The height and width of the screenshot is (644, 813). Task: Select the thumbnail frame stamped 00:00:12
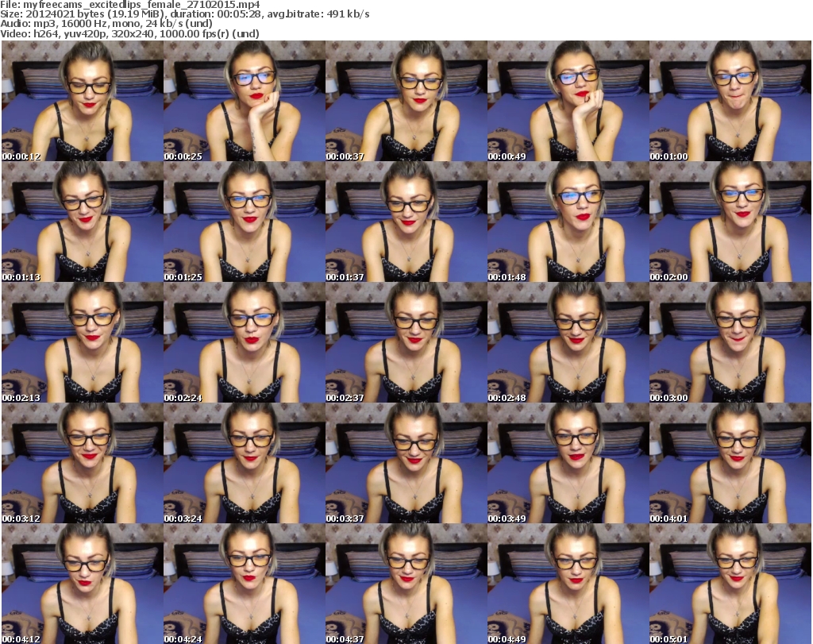point(83,101)
